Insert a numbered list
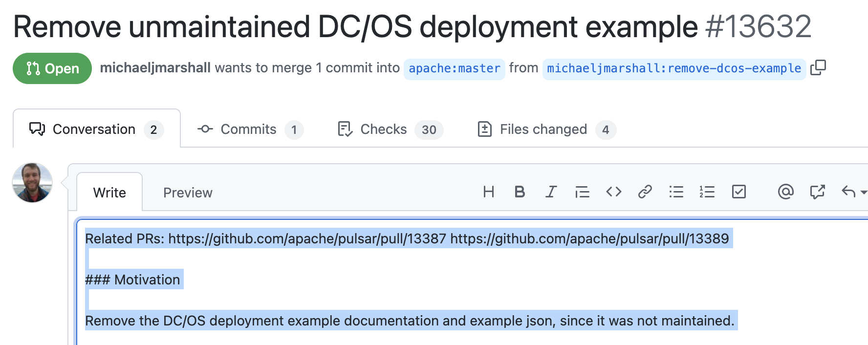The image size is (868, 345). click(x=707, y=192)
